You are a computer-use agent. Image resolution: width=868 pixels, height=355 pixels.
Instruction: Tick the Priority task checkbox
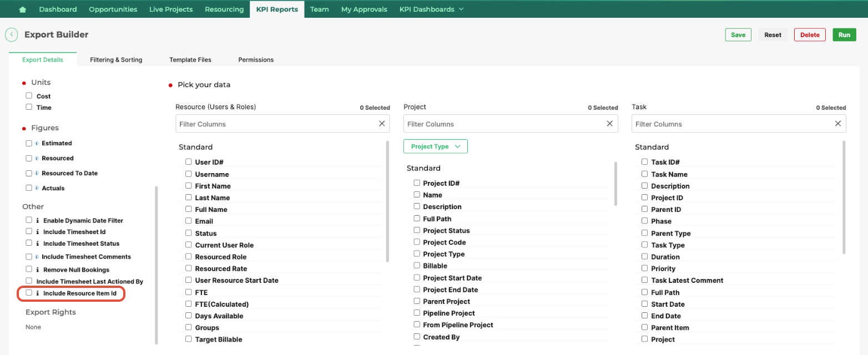[645, 268]
